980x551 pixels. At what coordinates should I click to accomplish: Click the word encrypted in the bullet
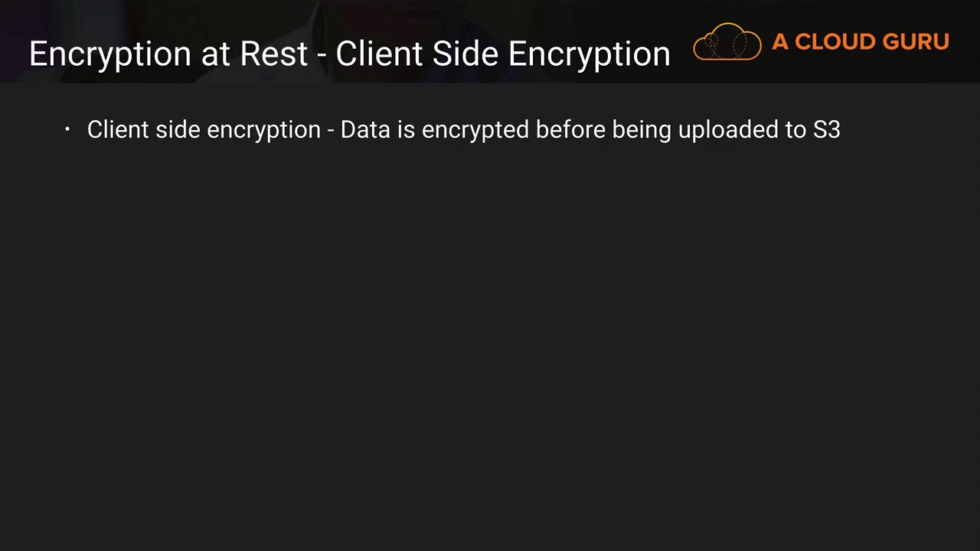(x=475, y=129)
